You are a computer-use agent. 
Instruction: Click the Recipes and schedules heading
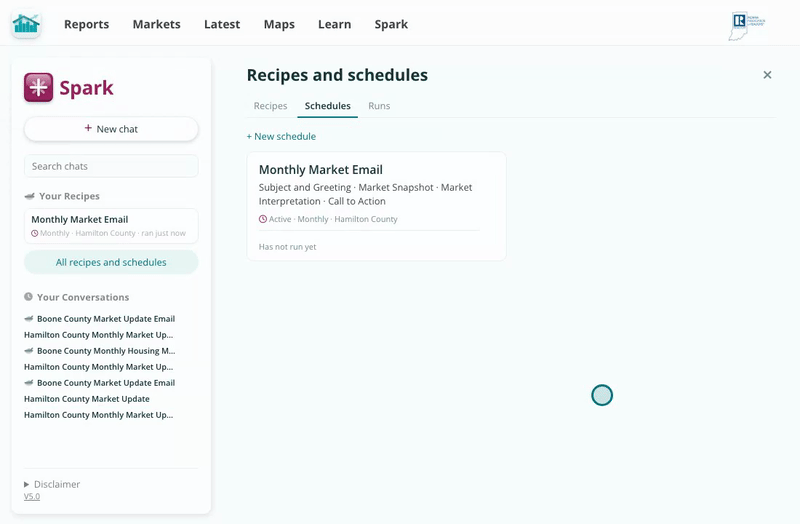click(337, 75)
